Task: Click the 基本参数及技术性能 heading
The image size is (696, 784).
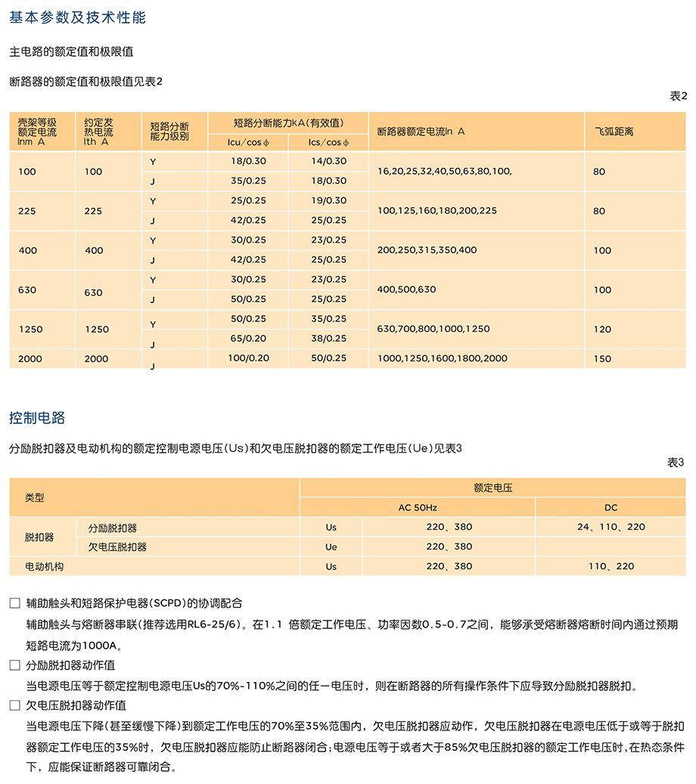Action: click(x=78, y=17)
